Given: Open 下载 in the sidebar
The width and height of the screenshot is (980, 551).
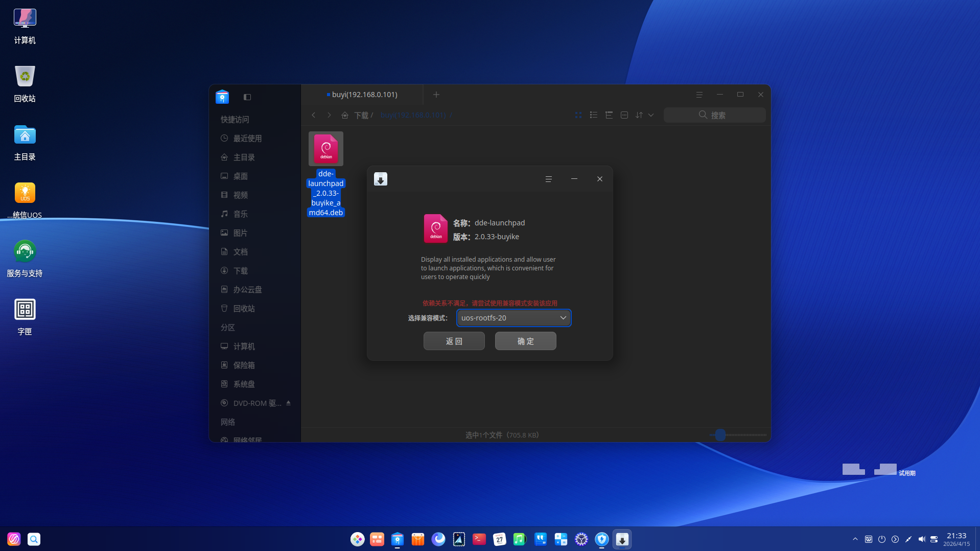Looking at the screenshot, I should coord(254,271).
